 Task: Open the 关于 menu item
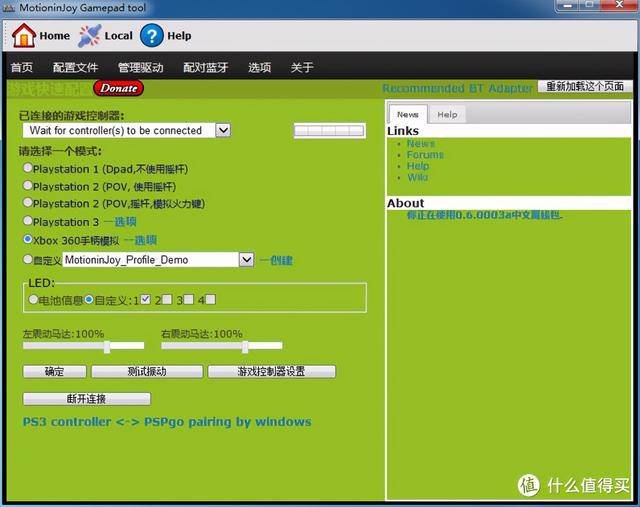tap(302, 67)
